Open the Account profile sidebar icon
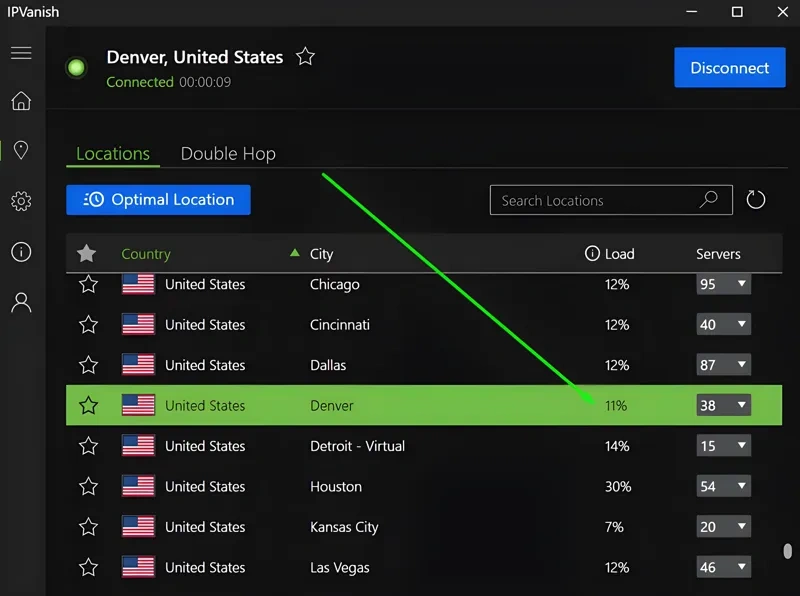This screenshot has width=800, height=596. coord(21,303)
